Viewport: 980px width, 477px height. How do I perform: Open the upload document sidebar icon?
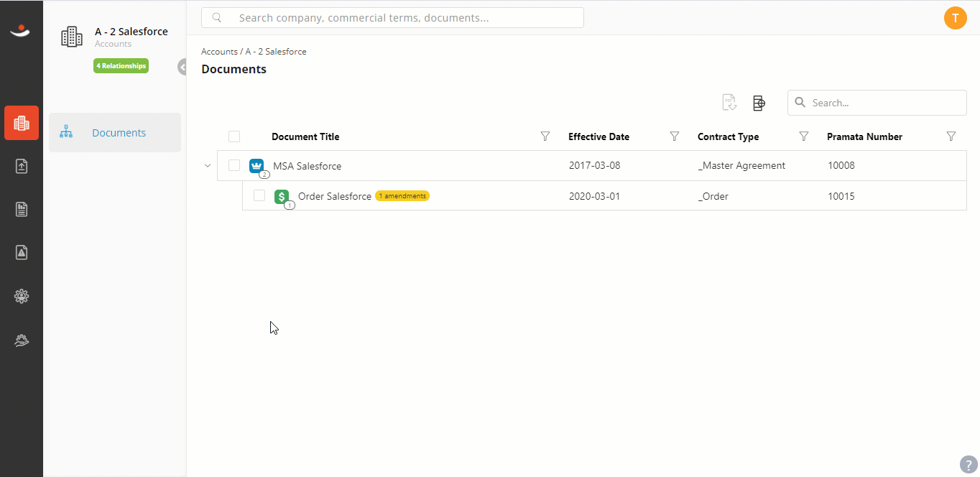click(x=22, y=166)
